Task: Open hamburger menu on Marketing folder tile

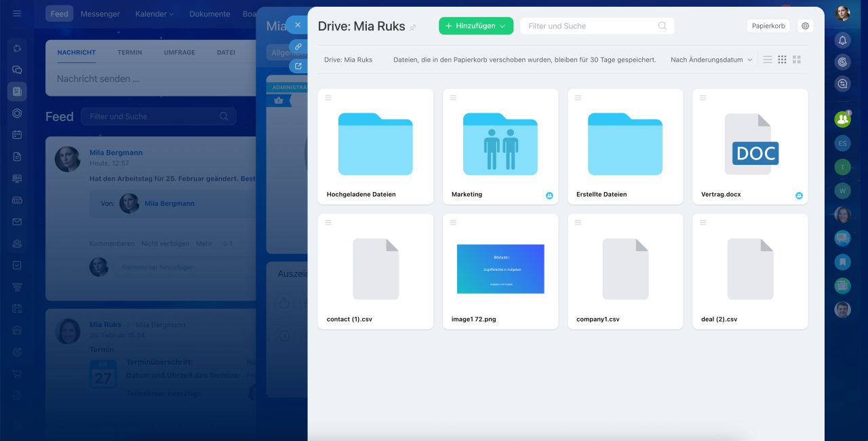Action: (453, 98)
